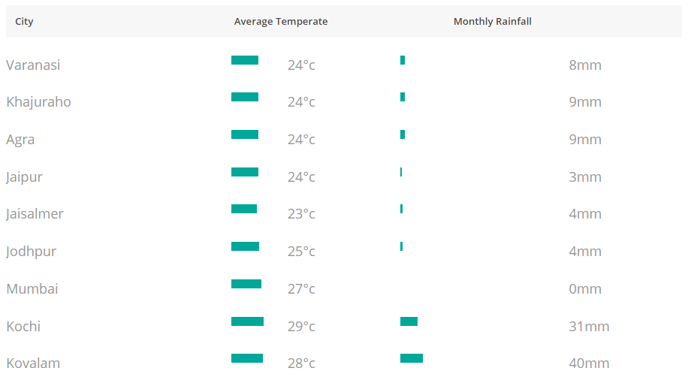Select the Khajuraho city name
The width and height of the screenshot is (688, 383).
[39, 102]
